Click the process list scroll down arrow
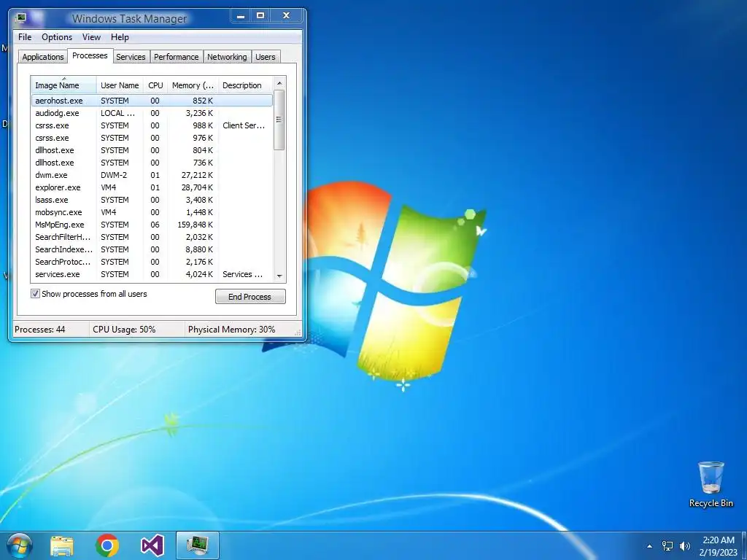This screenshot has width=747, height=560. click(279, 276)
